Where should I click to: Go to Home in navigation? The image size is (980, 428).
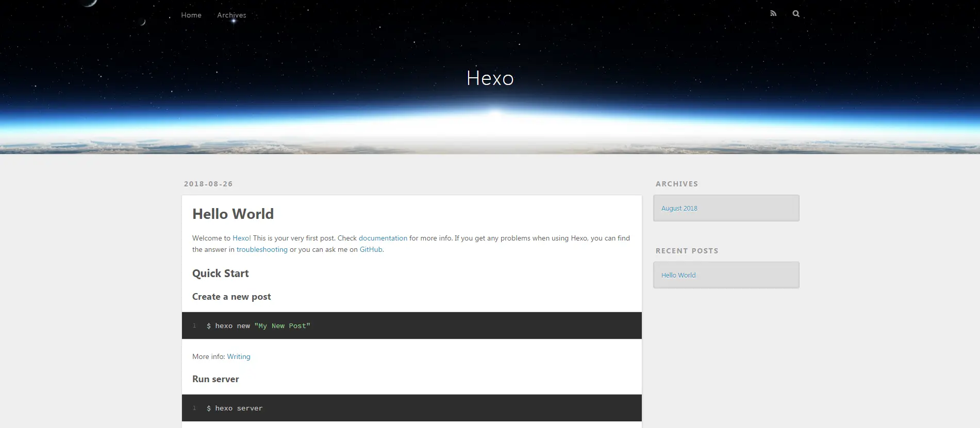(191, 15)
